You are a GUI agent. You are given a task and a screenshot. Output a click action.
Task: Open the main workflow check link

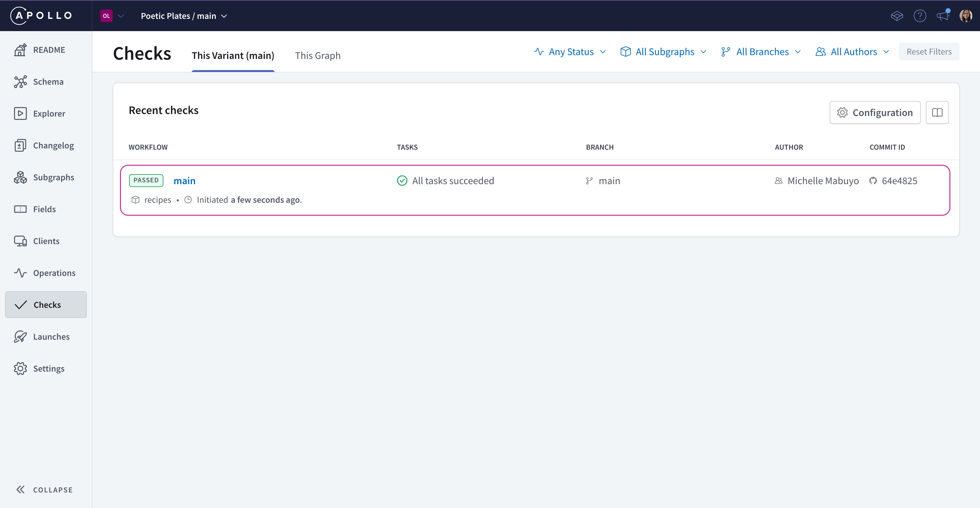point(185,181)
